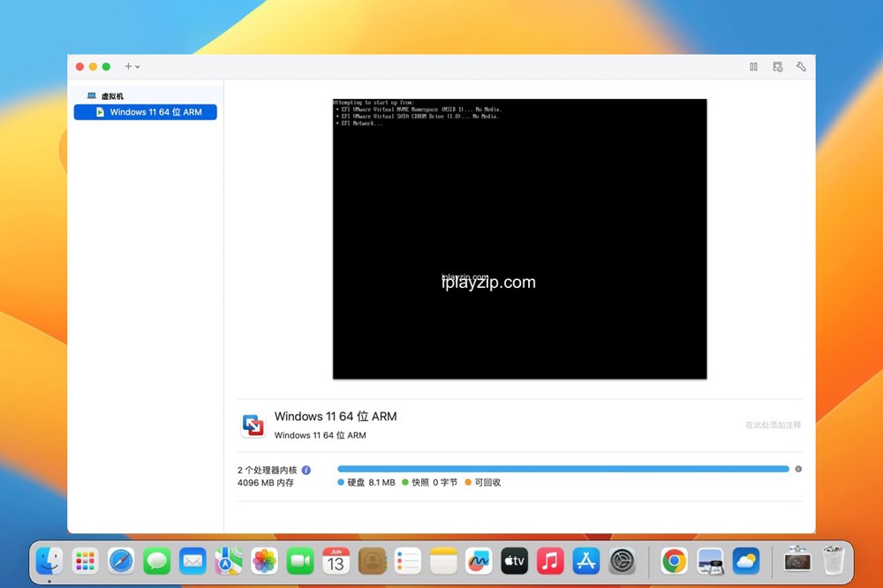Minimize the VMware Fusion library window
Viewport: 883px width, 588px height.
click(x=93, y=66)
